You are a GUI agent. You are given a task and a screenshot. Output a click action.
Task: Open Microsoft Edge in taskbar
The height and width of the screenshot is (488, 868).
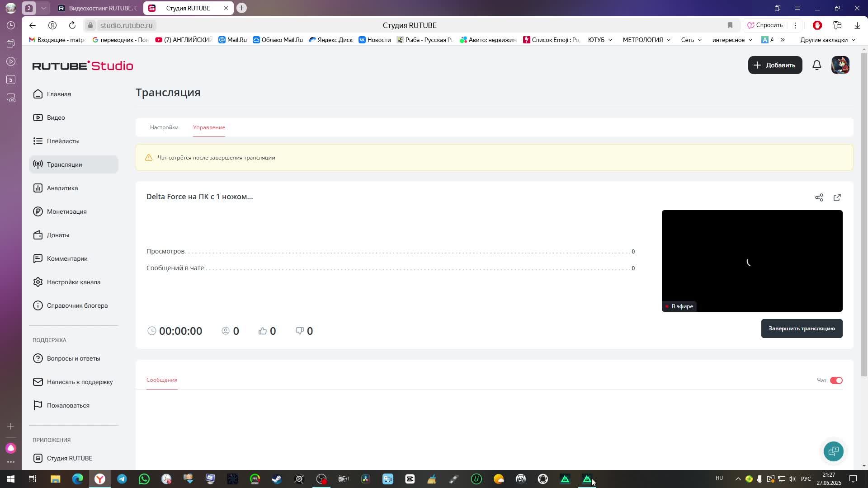pos(78,479)
